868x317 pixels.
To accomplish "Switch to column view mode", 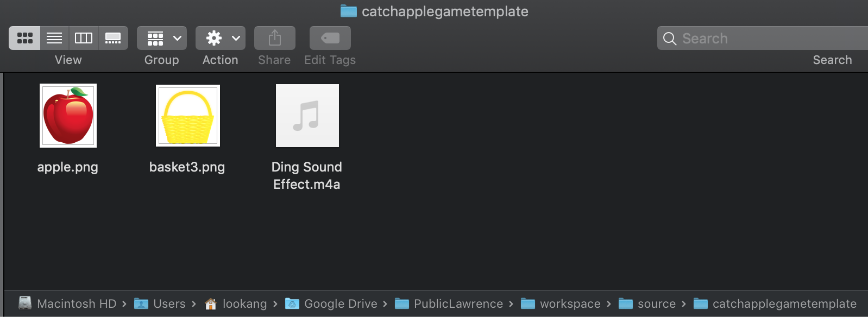I will (84, 38).
